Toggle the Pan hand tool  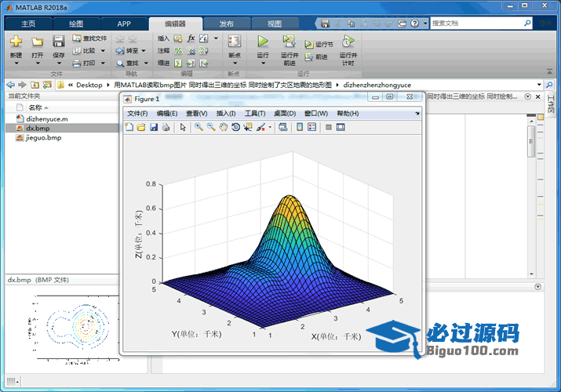tap(224, 127)
